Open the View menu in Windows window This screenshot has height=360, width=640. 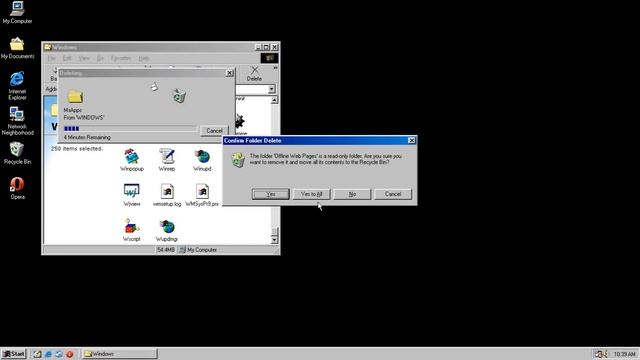pos(84,58)
